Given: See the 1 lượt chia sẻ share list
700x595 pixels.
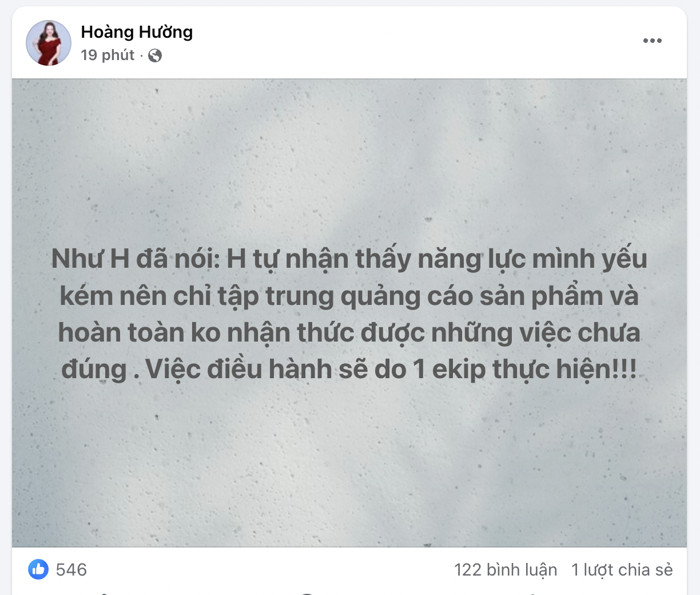Looking at the screenshot, I should coord(622,570).
